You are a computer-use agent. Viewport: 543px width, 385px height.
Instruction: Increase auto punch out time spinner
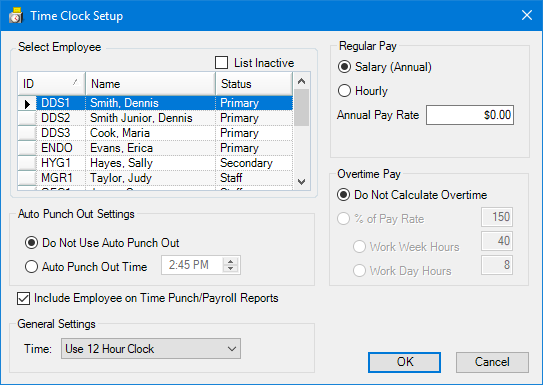pos(231,261)
